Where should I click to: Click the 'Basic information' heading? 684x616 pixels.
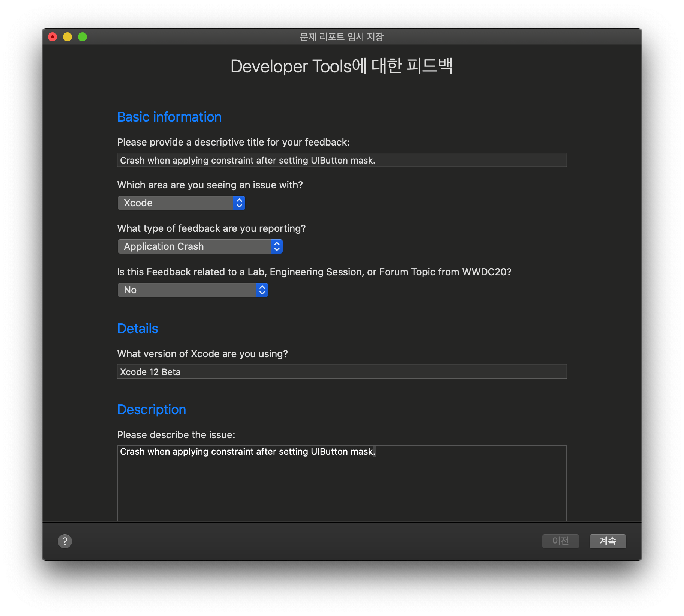(169, 117)
